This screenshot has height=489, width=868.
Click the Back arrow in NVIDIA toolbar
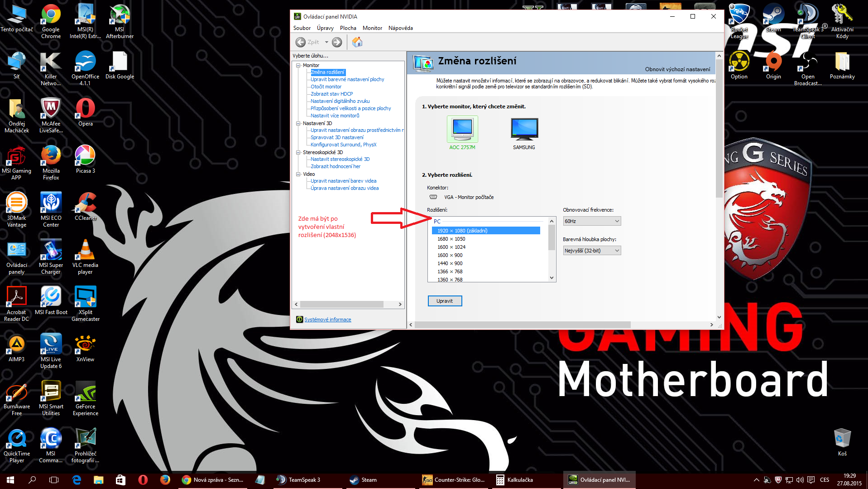[x=300, y=42]
